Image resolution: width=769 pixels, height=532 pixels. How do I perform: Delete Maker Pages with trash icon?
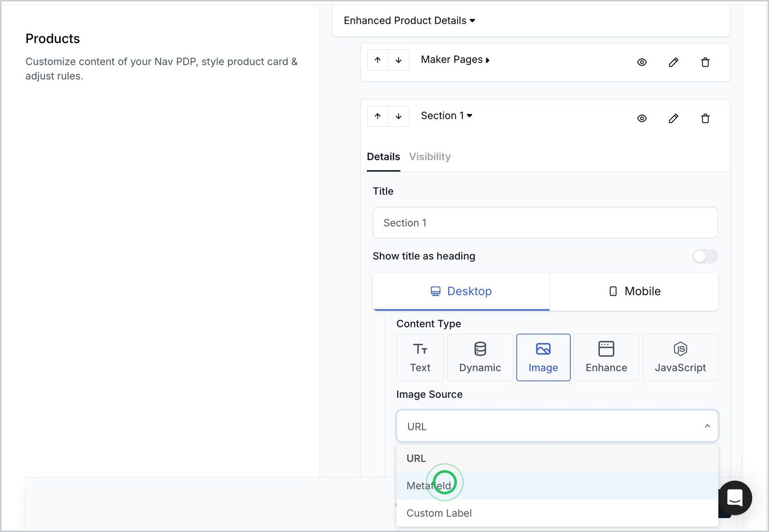click(705, 62)
